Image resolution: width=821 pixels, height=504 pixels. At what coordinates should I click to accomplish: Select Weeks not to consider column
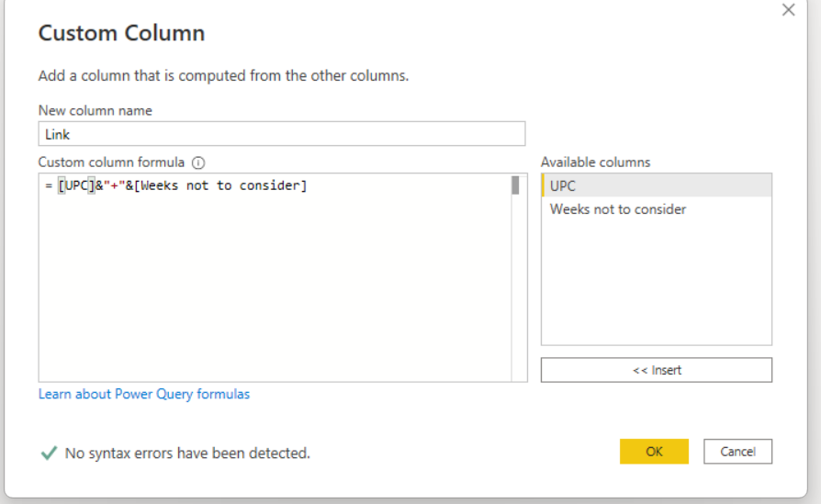pyautogui.click(x=656, y=209)
